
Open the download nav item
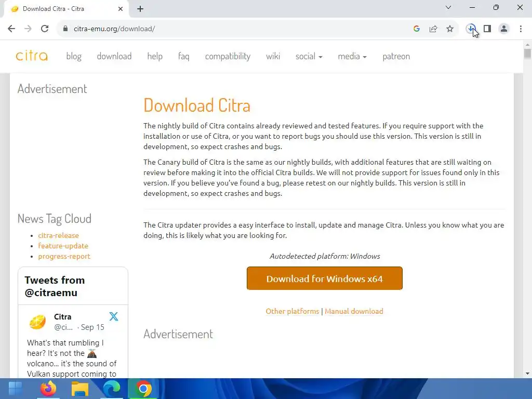click(114, 56)
